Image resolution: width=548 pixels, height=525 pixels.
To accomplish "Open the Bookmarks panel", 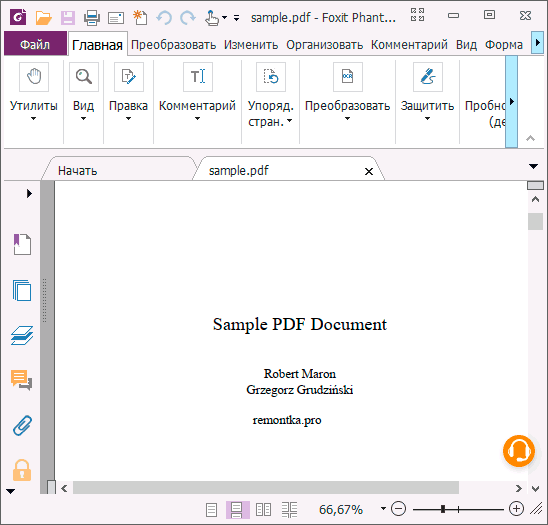I will coord(22,244).
